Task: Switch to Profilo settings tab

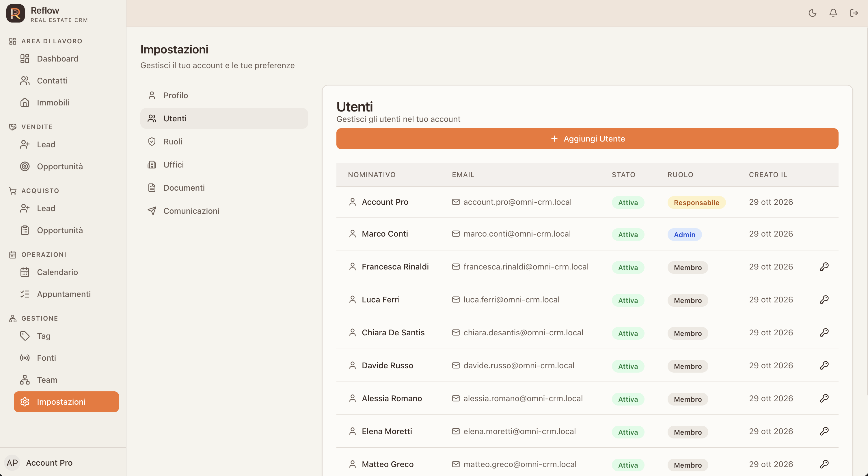Action: click(224, 95)
